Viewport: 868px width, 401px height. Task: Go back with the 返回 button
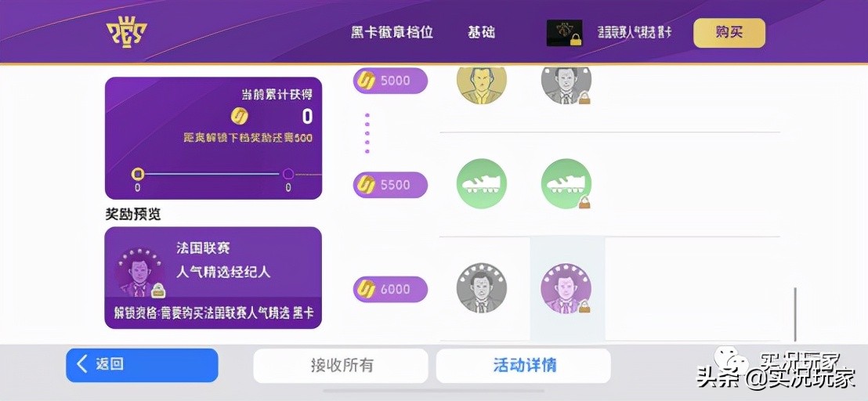(x=142, y=365)
